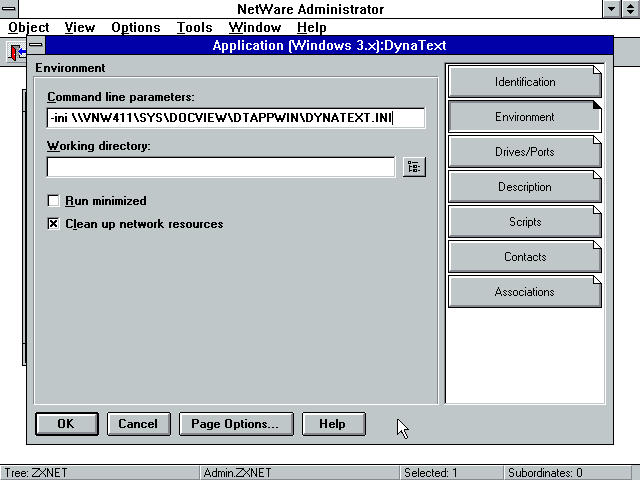Select the Environment page button
The height and width of the screenshot is (480, 640).
tap(524, 117)
